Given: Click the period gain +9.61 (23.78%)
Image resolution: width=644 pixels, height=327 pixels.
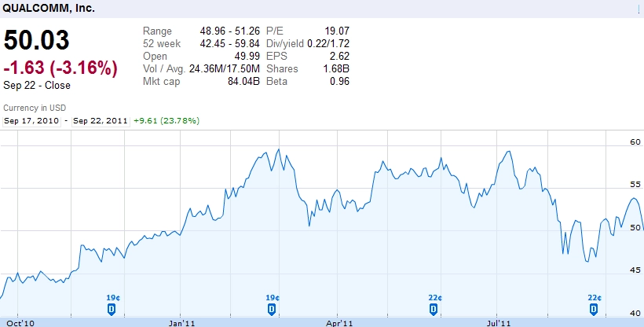Looking at the screenshot, I should [x=166, y=121].
